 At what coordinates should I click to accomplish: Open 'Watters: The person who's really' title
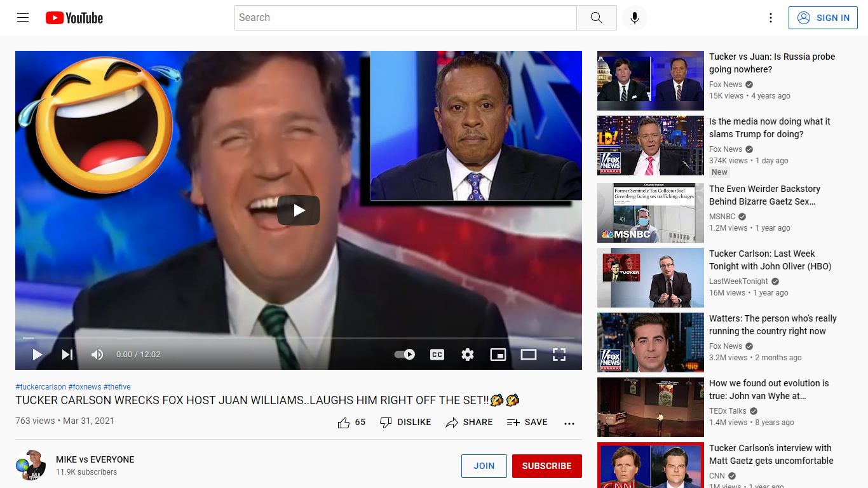coord(773,325)
